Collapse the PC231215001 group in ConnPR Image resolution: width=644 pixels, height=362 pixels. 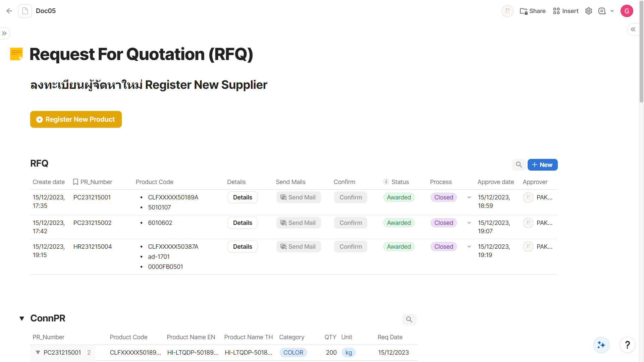click(38, 353)
